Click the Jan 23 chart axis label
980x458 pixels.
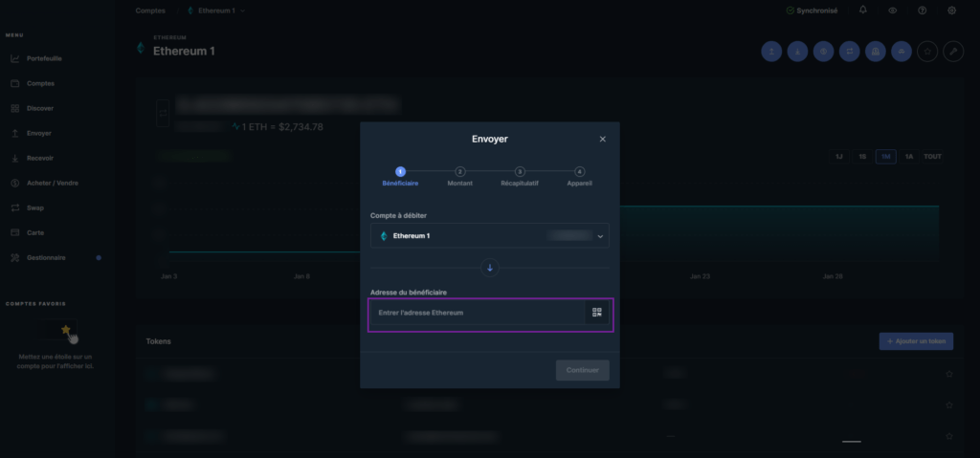pos(700,276)
